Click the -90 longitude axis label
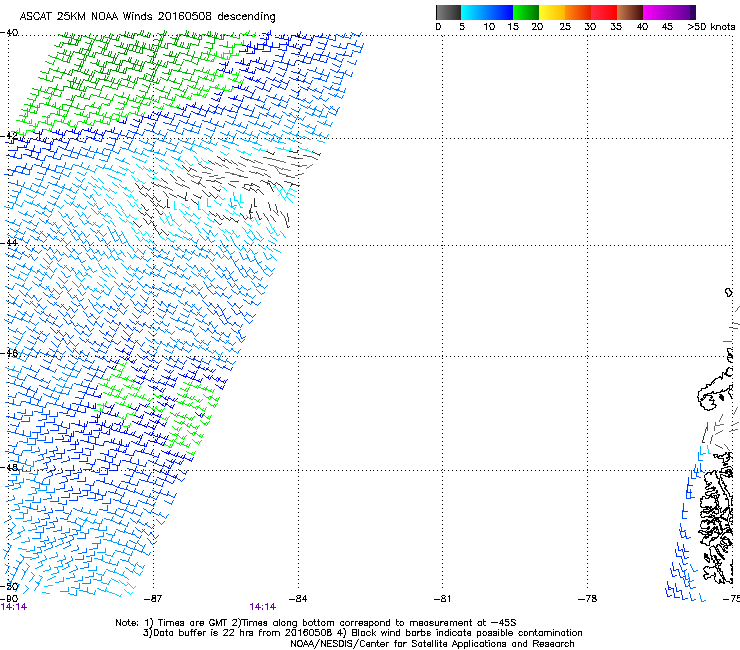This screenshot has width=740, height=650. (x=9, y=599)
